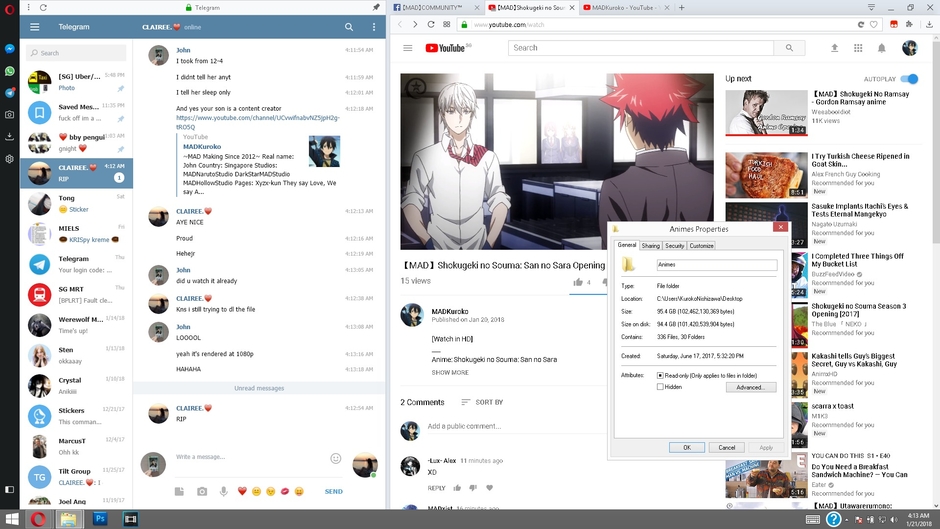Insert the red heart emoji
This screenshot has width=940, height=529.
pos(242,491)
